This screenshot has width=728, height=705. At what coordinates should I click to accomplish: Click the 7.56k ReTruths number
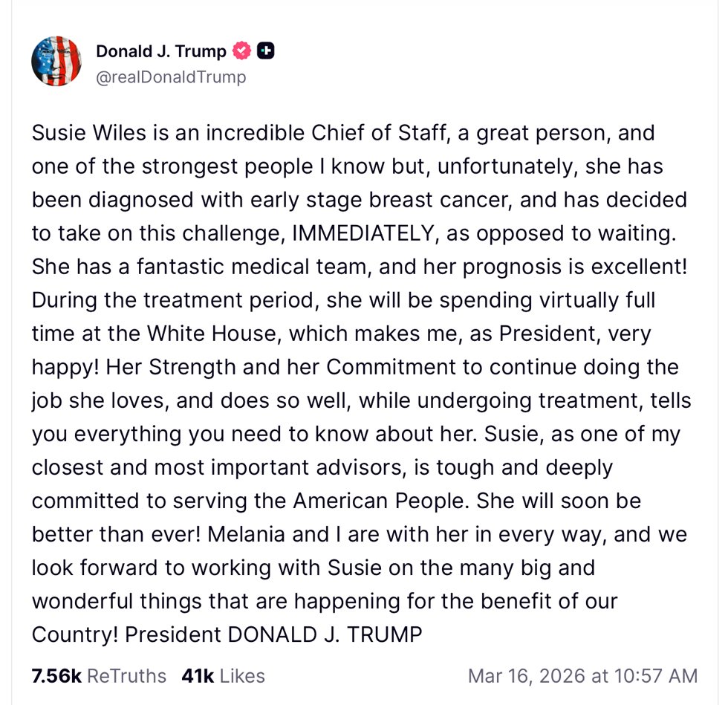tap(56, 676)
